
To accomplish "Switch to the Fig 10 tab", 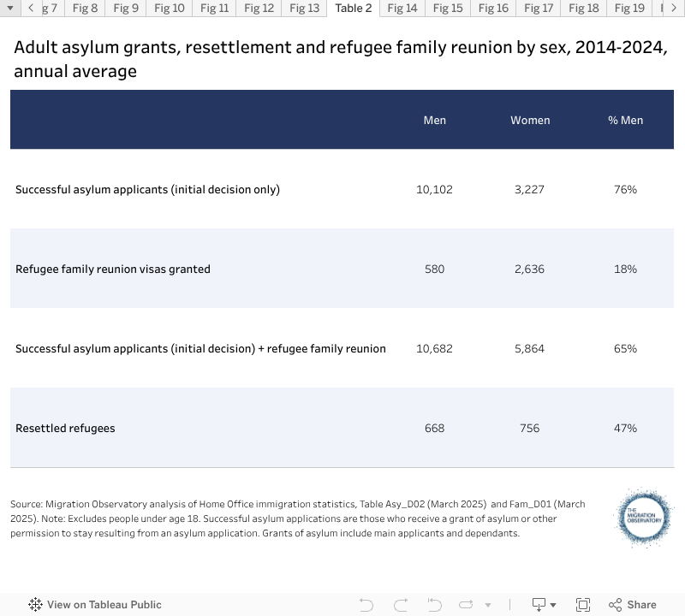I will click(169, 9).
